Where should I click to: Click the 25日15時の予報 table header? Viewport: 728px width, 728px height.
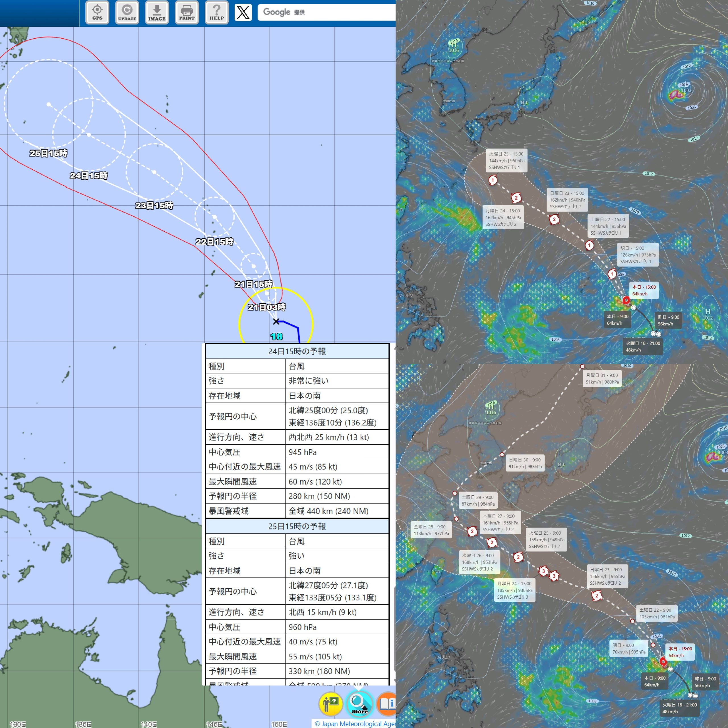coord(297,526)
